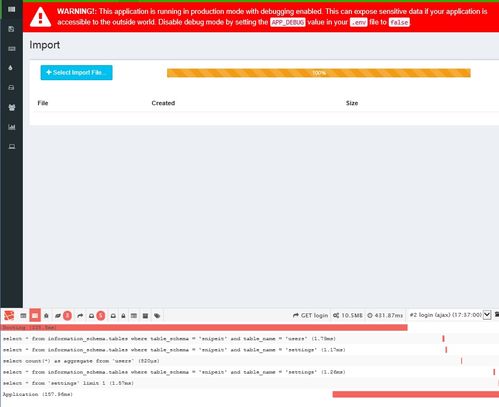Open the Reports bar-chart sidebar icon
The image size is (499, 407).
pyautogui.click(x=12, y=127)
